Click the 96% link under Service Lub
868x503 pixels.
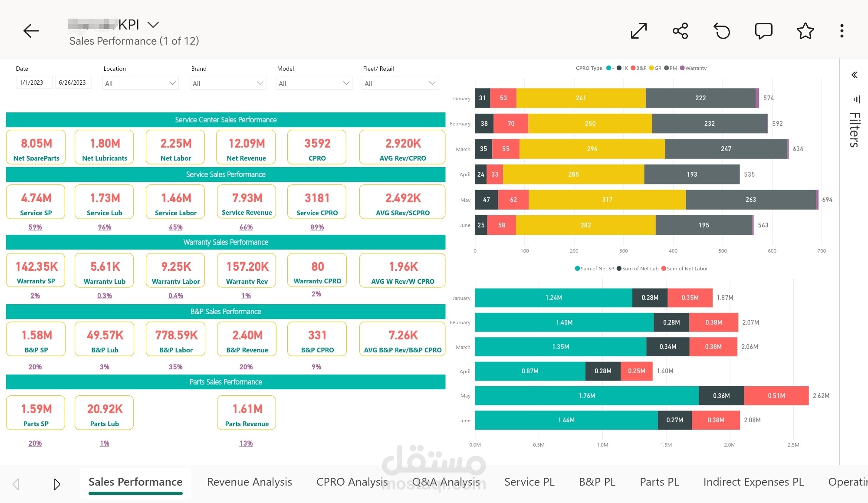coord(105,227)
